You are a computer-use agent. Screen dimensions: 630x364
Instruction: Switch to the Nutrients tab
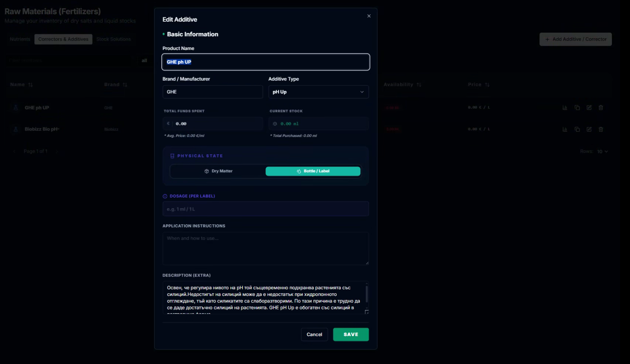pyautogui.click(x=20, y=39)
